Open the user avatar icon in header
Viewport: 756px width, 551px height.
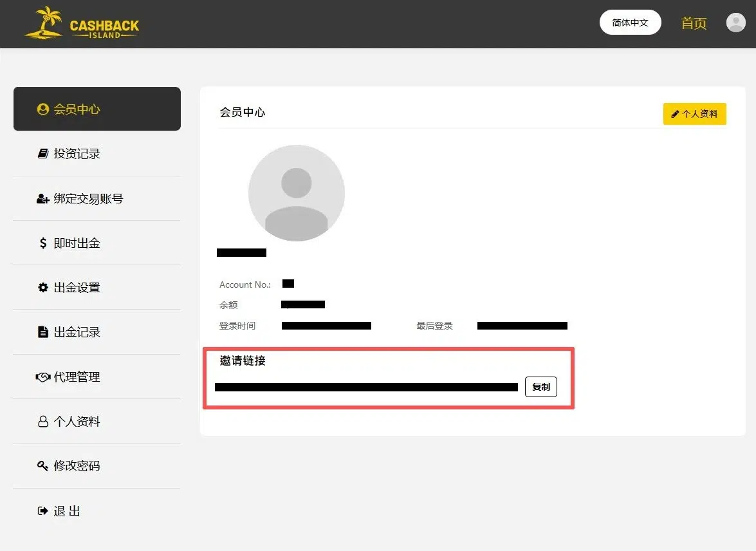(736, 23)
